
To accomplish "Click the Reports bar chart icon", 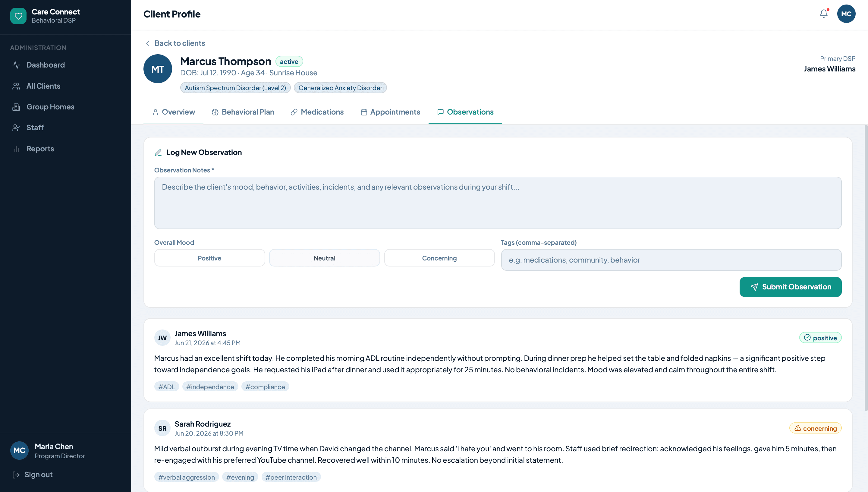I will (16, 149).
